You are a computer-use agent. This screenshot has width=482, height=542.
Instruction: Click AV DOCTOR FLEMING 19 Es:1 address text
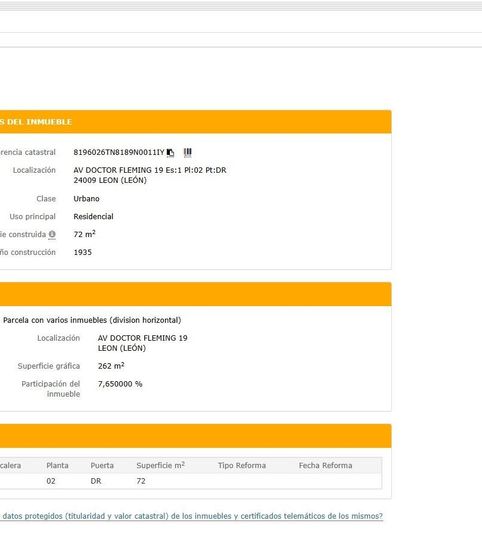(150, 170)
